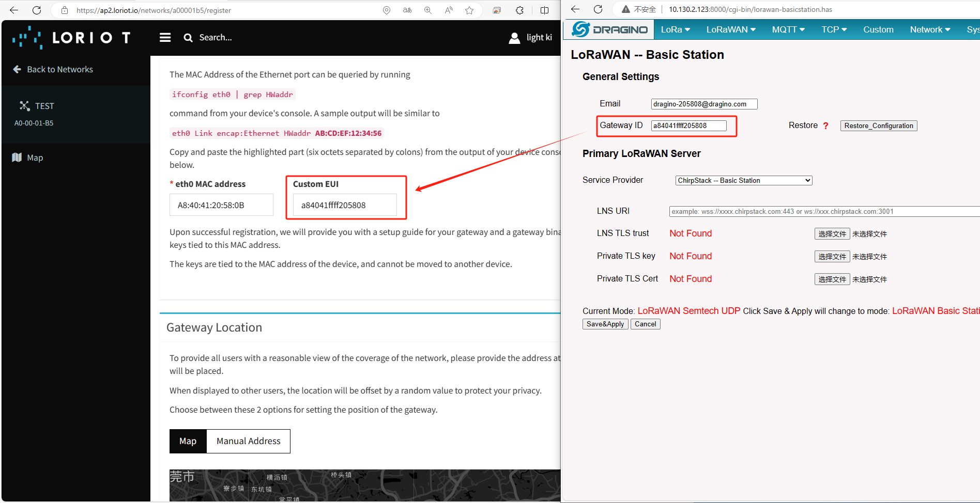Expand the Service Provider dropdown

tap(744, 180)
